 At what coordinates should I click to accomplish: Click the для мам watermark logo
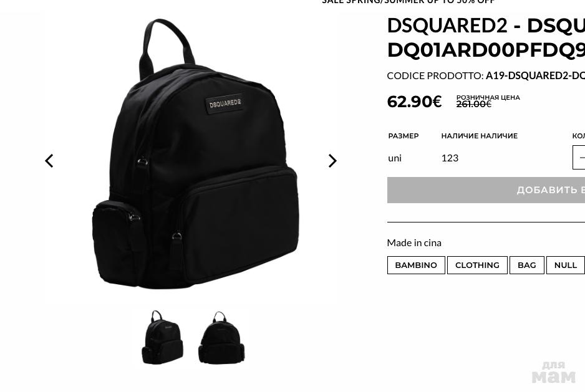554,373
